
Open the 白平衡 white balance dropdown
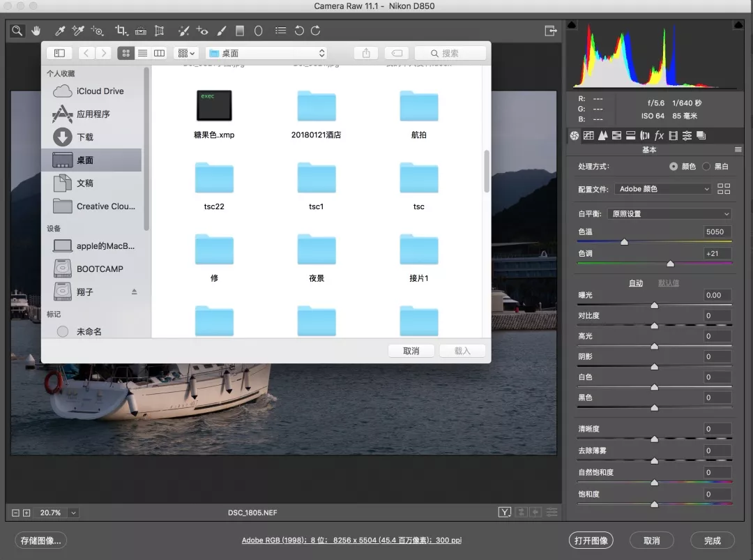(x=669, y=214)
